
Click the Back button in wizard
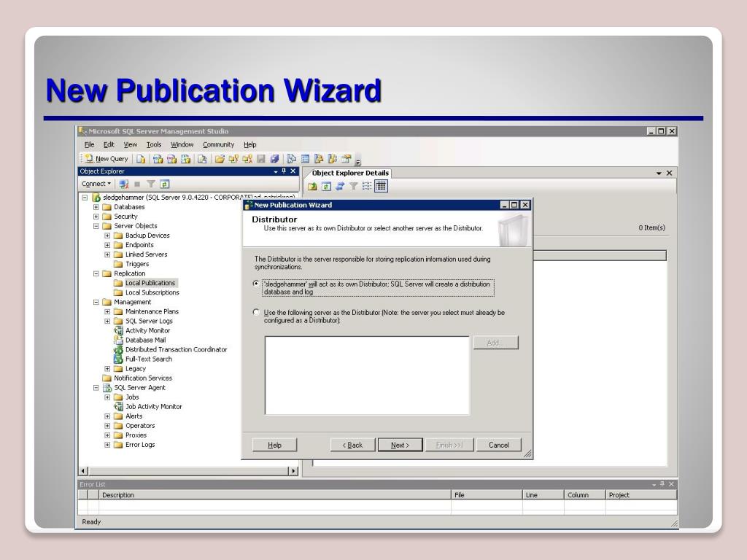pos(352,445)
